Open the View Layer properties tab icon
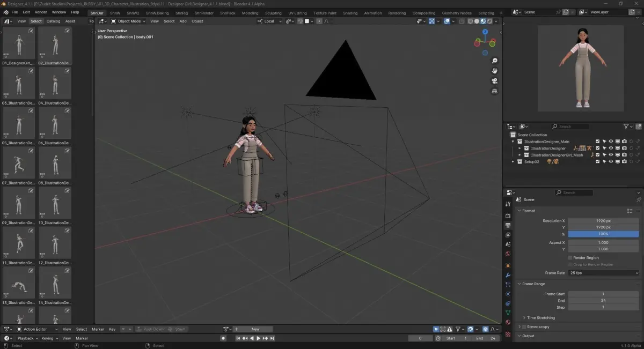Screen dimensions: 644x349 [508, 235]
